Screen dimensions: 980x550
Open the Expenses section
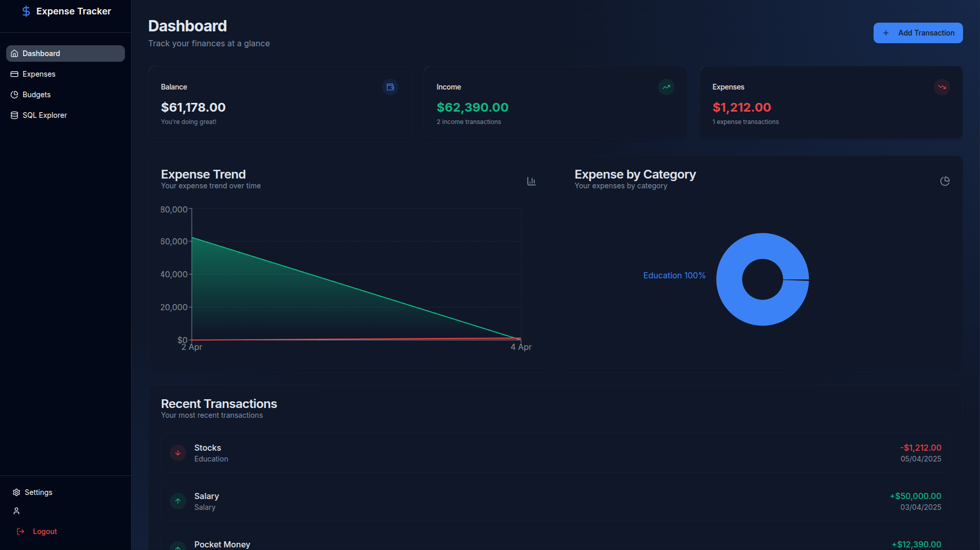click(x=39, y=74)
